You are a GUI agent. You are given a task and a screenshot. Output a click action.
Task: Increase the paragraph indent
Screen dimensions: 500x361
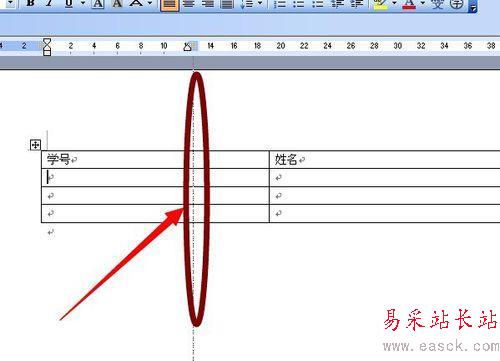(x=357, y=3)
